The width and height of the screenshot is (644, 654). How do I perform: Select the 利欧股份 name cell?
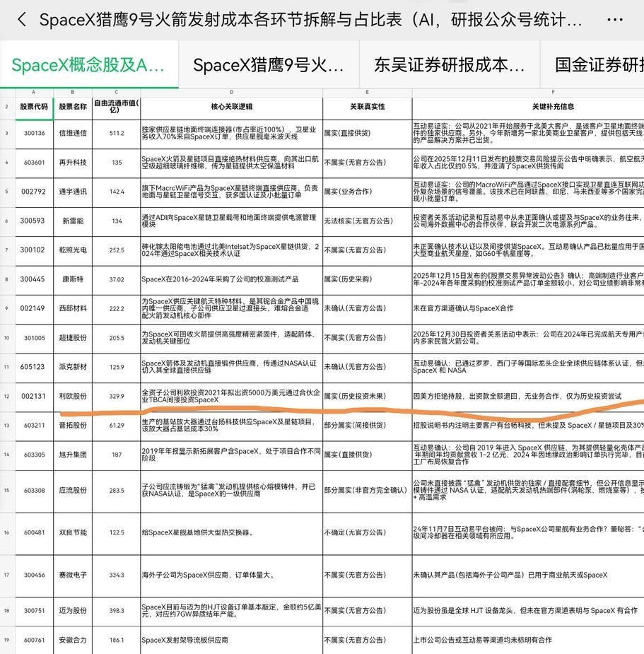73,396
